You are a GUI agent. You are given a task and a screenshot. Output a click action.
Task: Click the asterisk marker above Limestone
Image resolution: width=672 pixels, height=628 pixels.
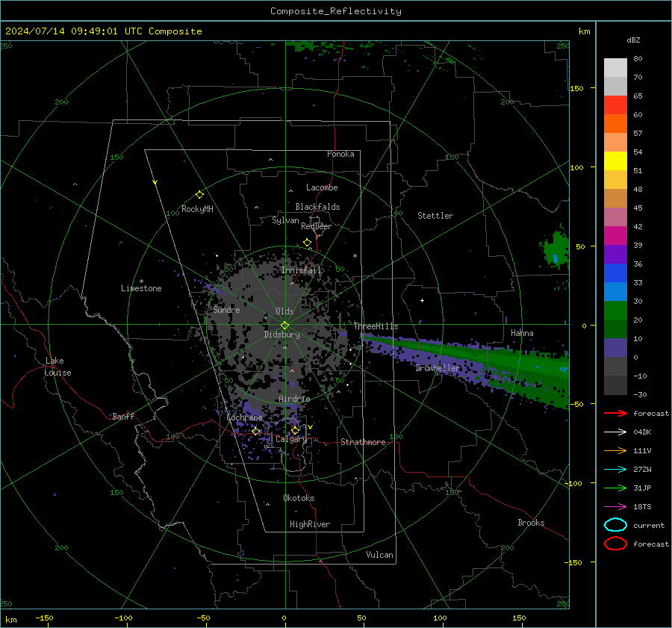(x=141, y=282)
